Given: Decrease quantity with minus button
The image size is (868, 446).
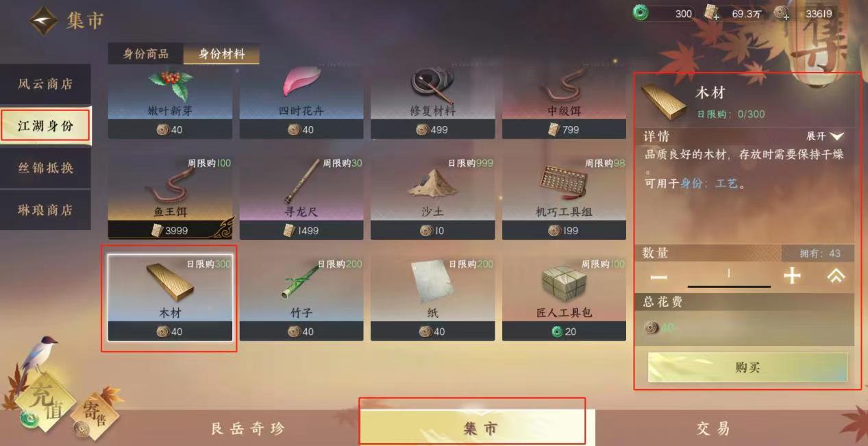Looking at the screenshot, I should (659, 276).
